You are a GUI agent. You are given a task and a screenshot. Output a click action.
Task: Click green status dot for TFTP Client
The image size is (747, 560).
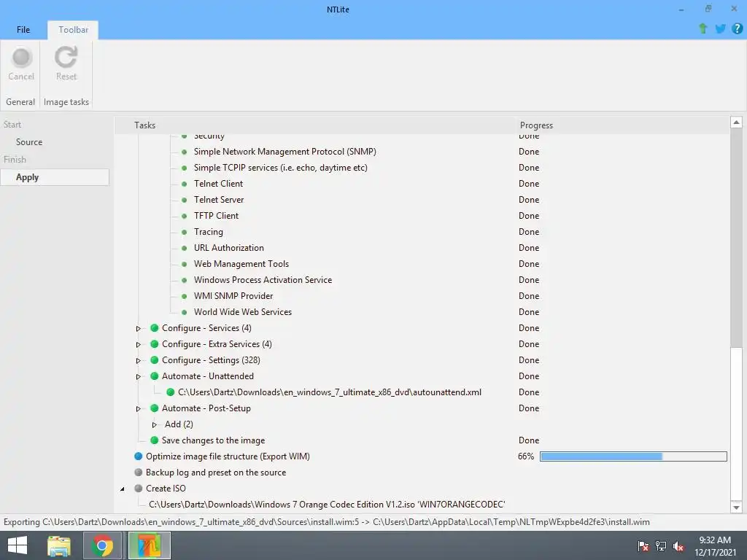tap(185, 216)
